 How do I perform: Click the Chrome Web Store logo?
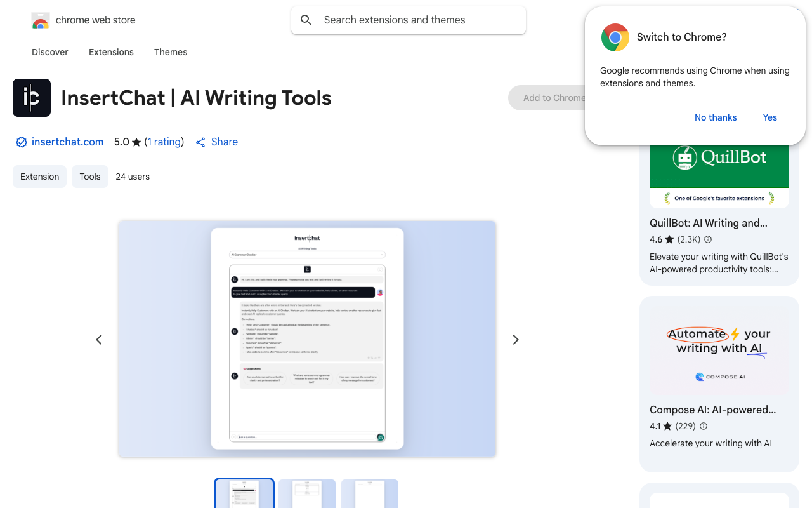[x=41, y=21]
